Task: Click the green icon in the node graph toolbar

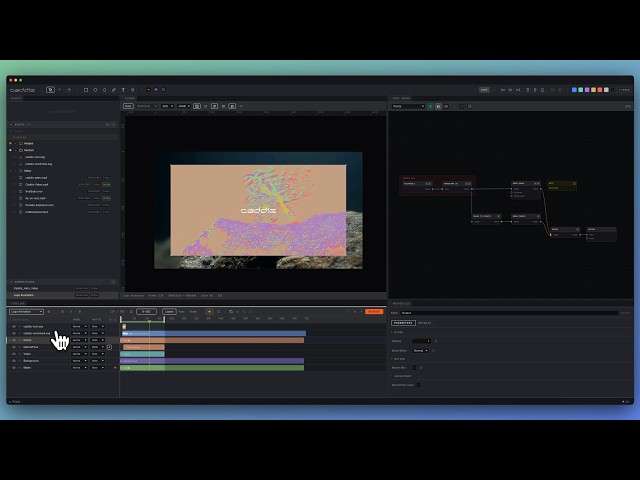Action: pos(430,107)
